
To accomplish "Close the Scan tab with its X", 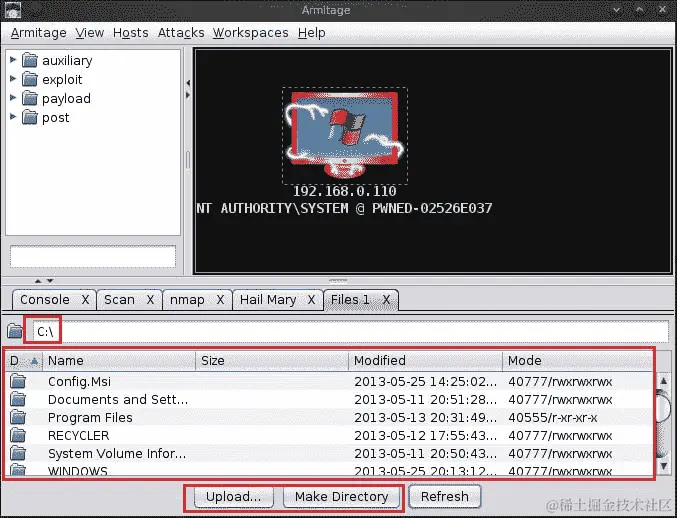I will click(x=150, y=300).
